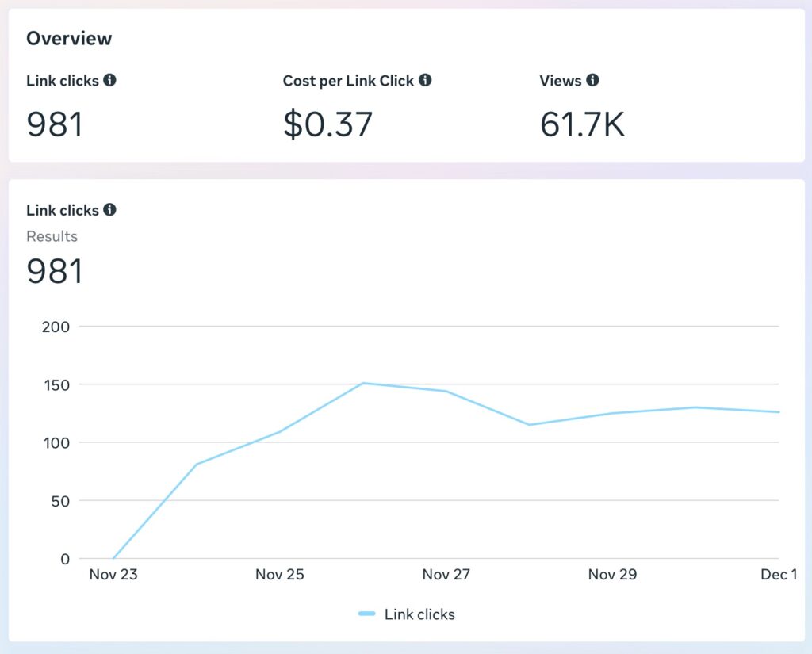This screenshot has height=654, width=812.
Task: Click the 200 y-axis label
Action: click(x=55, y=327)
